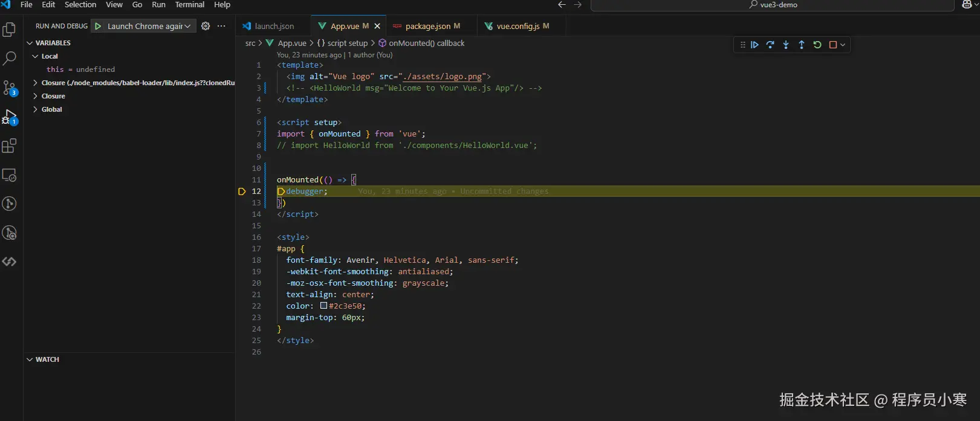
Task: Click Continue in the debug toolbar
Action: tap(754, 45)
